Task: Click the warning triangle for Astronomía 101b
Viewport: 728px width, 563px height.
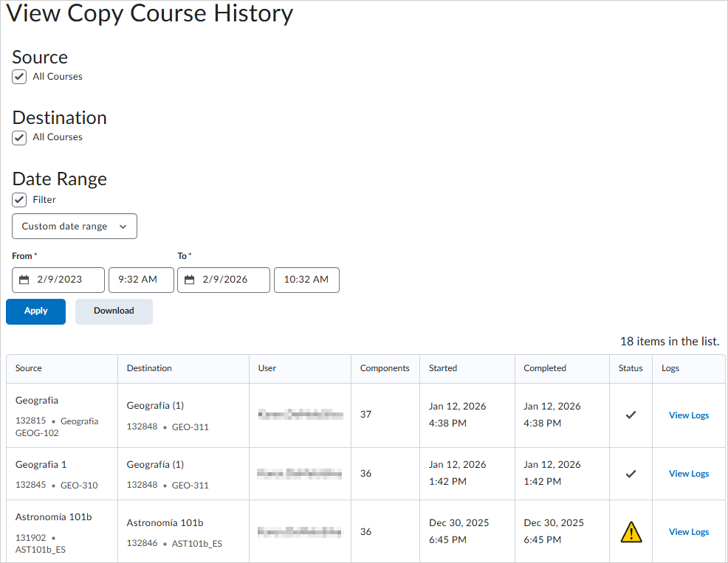Action: point(631,531)
